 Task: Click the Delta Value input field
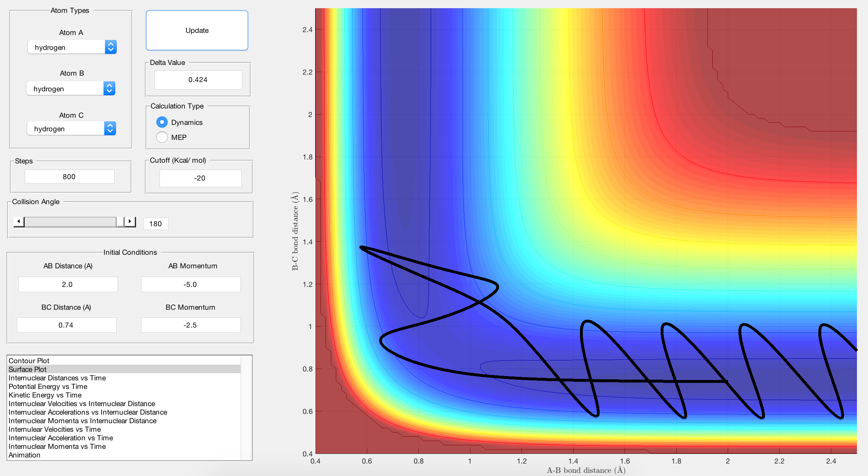click(x=198, y=80)
